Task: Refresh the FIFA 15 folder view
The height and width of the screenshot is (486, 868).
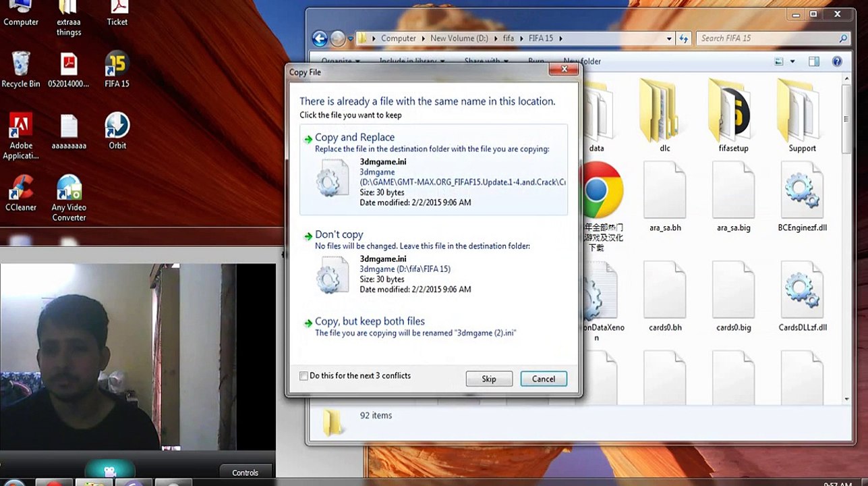Action: (684, 38)
